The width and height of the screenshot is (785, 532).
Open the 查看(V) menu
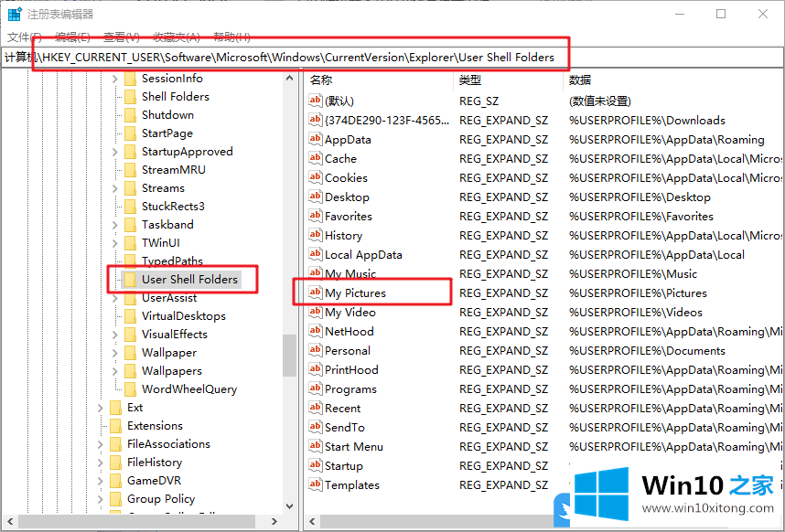pyautogui.click(x=121, y=37)
